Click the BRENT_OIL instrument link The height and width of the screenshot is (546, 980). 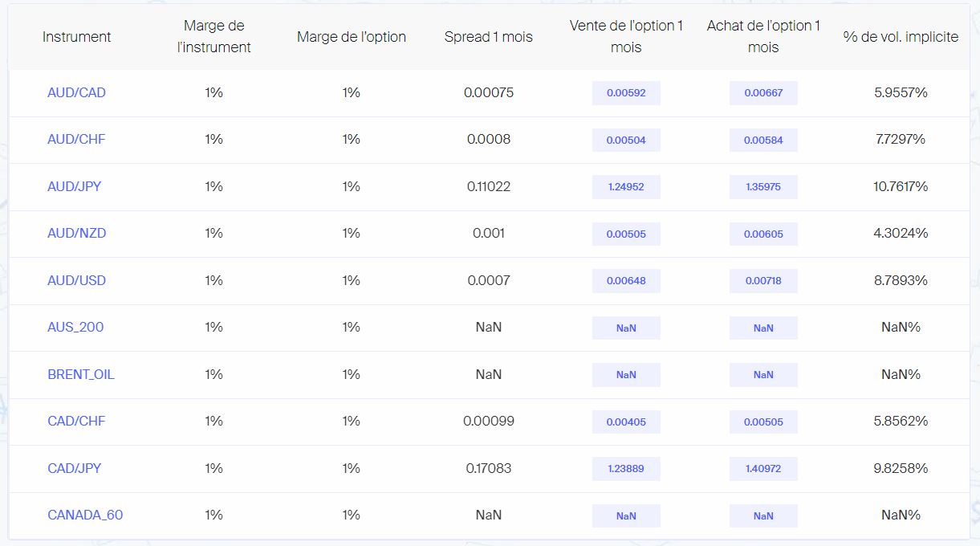click(80, 374)
